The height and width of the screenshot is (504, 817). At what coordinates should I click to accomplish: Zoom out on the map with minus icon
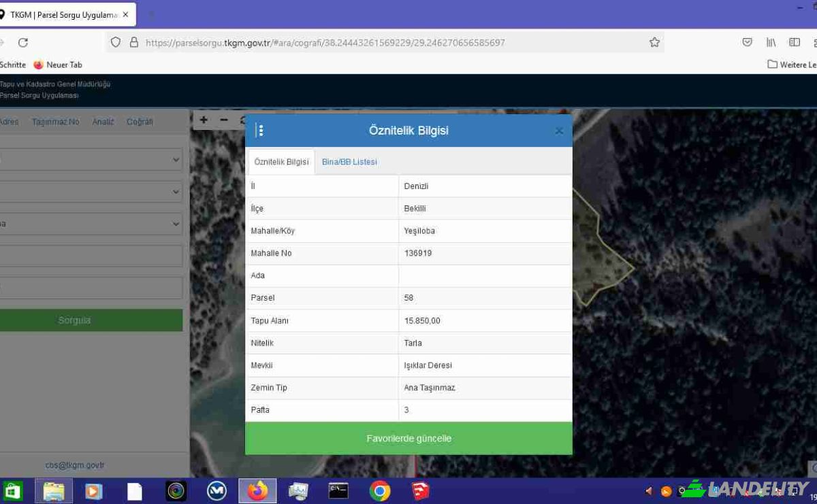tap(224, 120)
